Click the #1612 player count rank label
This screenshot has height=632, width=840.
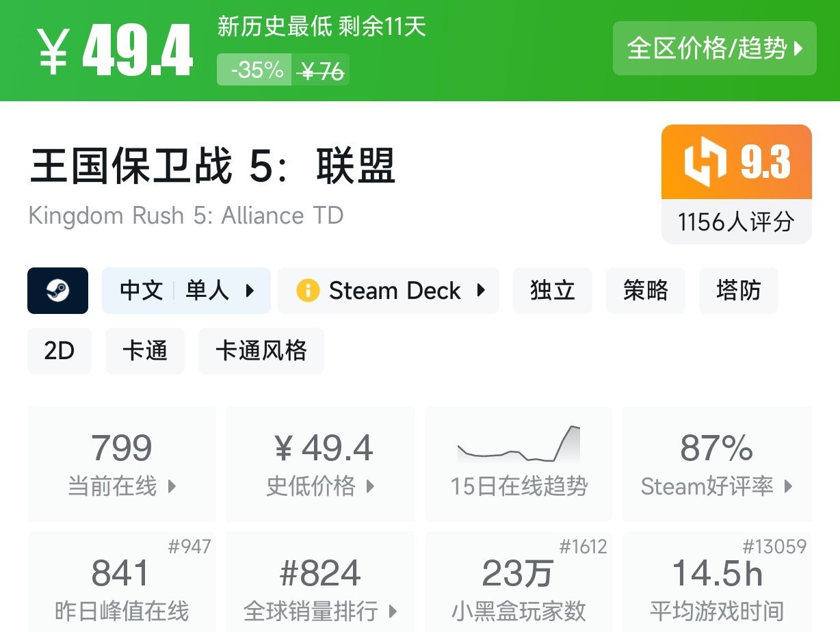tap(583, 547)
